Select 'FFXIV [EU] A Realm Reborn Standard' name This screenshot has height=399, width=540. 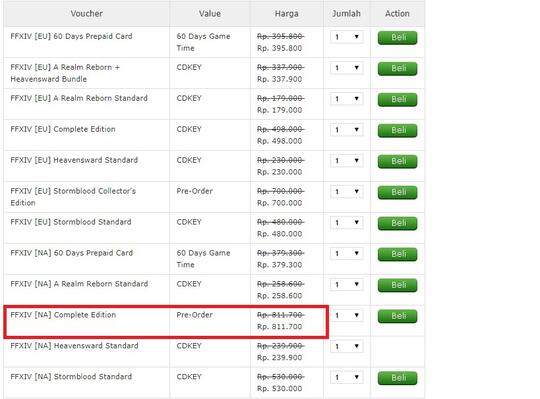click(x=79, y=98)
